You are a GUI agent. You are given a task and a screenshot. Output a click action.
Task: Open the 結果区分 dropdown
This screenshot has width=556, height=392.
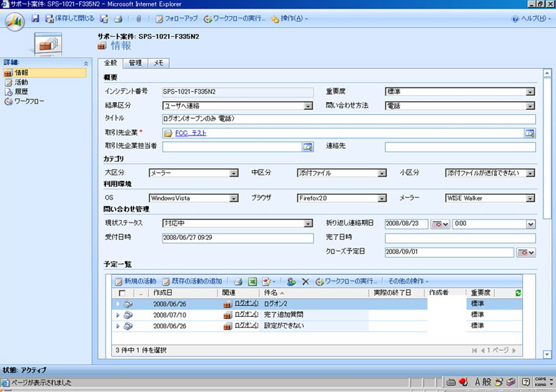tap(308, 106)
